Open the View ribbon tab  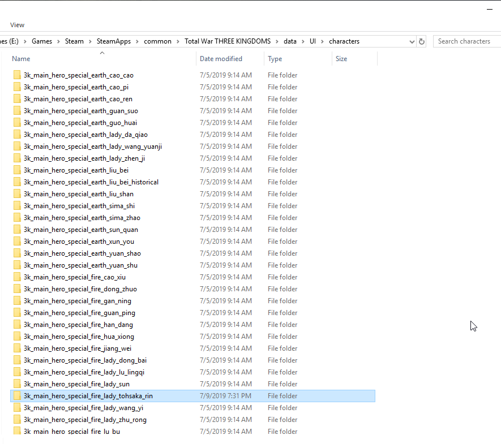(17, 25)
